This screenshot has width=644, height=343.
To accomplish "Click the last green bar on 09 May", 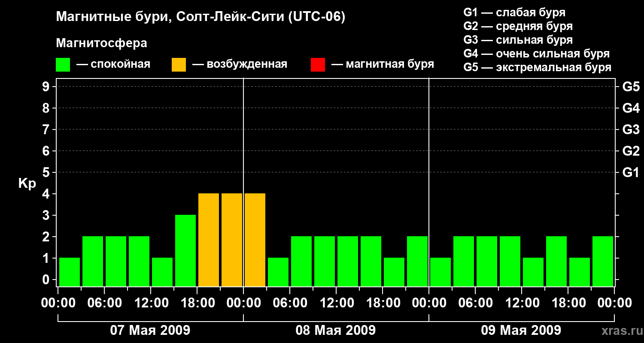I will click(x=603, y=261).
